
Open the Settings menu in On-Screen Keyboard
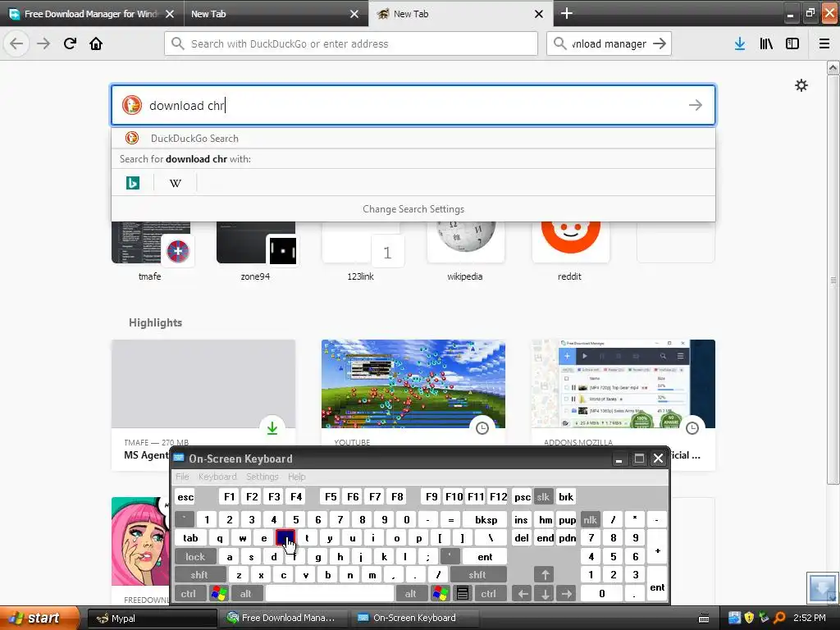262,477
